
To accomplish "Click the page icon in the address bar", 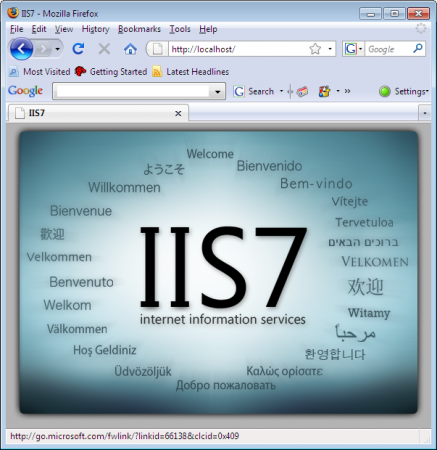I will pos(157,49).
